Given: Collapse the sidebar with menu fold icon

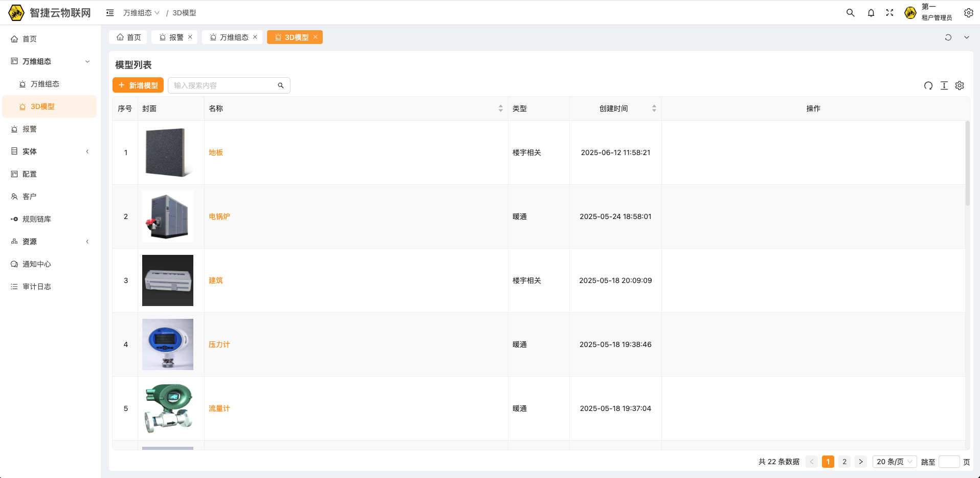Looking at the screenshot, I should pos(110,13).
